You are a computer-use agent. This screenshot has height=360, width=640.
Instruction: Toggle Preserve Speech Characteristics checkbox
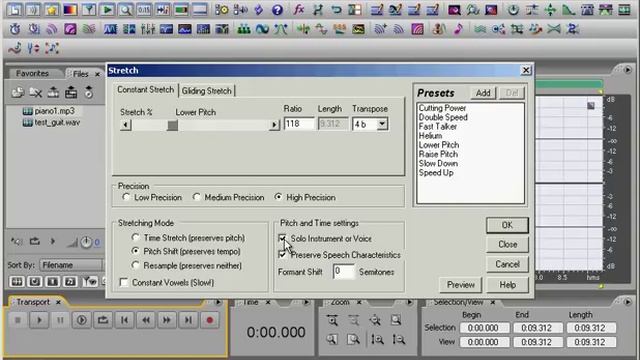pyautogui.click(x=282, y=255)
